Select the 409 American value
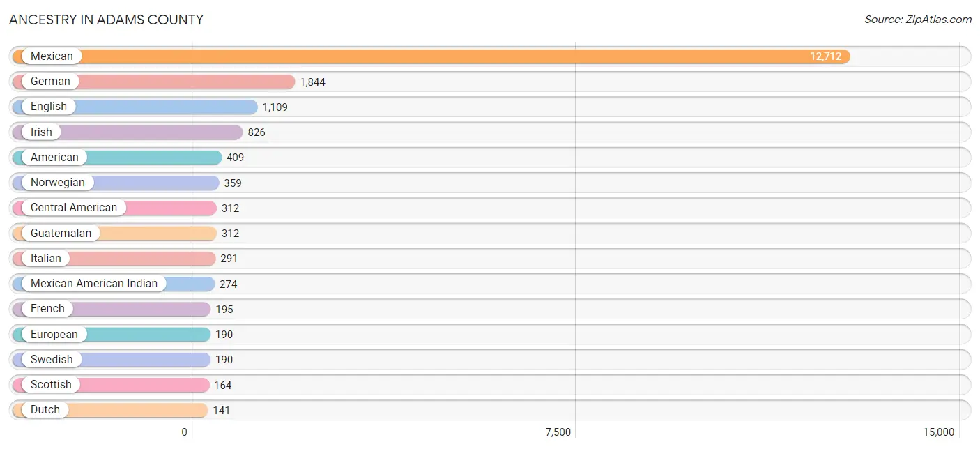980x449 pixels. [236, 158]
